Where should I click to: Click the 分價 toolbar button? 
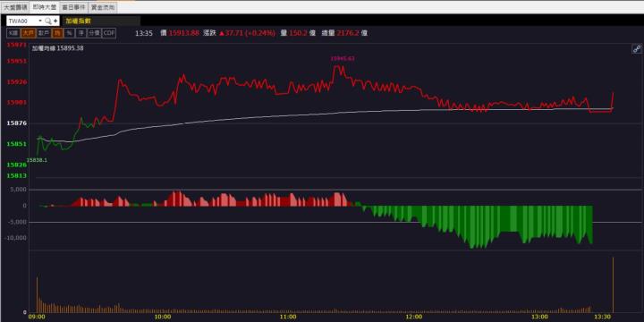pyautogui.click(x=94, y=33)
